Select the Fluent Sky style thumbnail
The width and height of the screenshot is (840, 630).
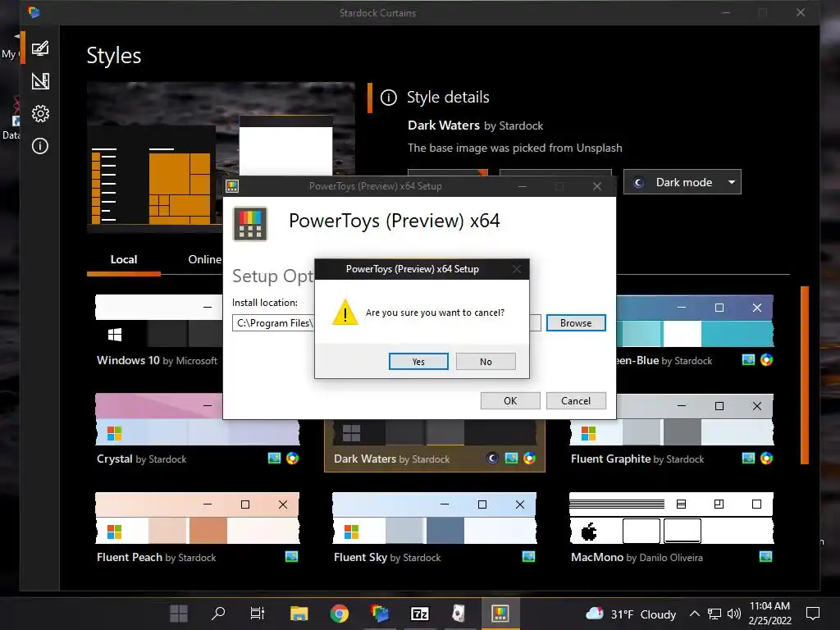coord(435,518)
